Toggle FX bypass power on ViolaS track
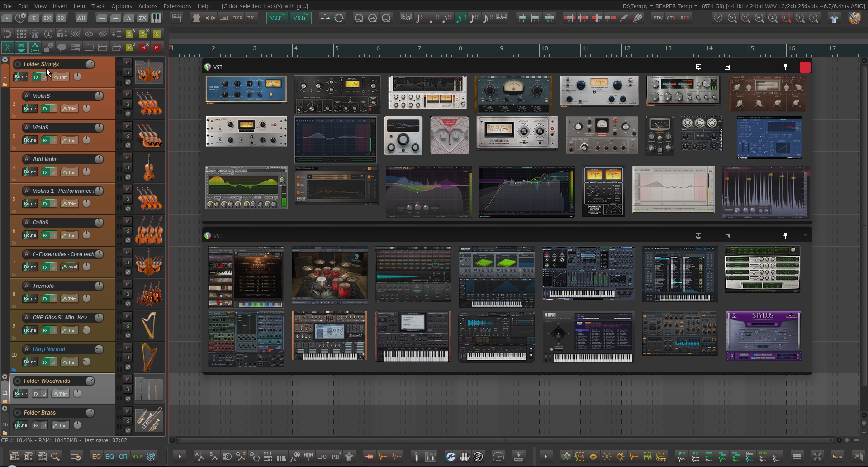This screenshot has width=868, height=467. pyautogui.click(x=53, y=140)
